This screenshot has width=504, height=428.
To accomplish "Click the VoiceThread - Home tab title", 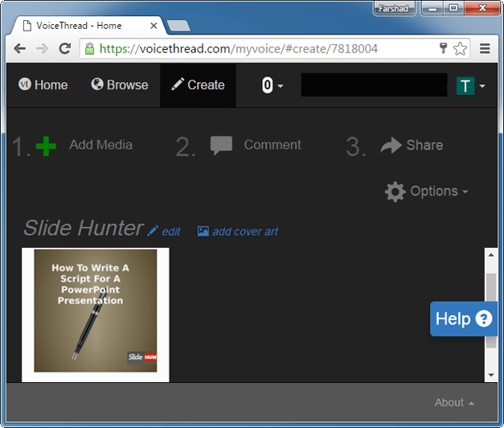I will tap(79, 26).
